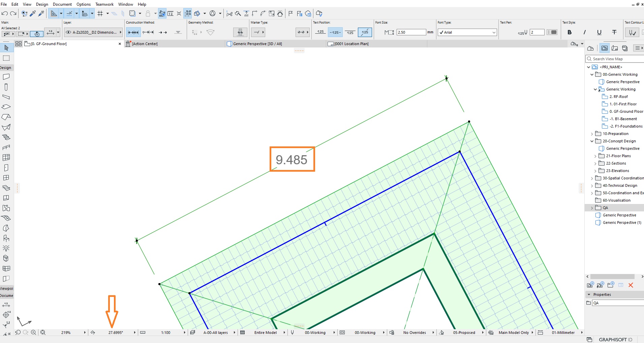Select the first linear construction method
Screen dimensions: 644x343
[133, 32]
